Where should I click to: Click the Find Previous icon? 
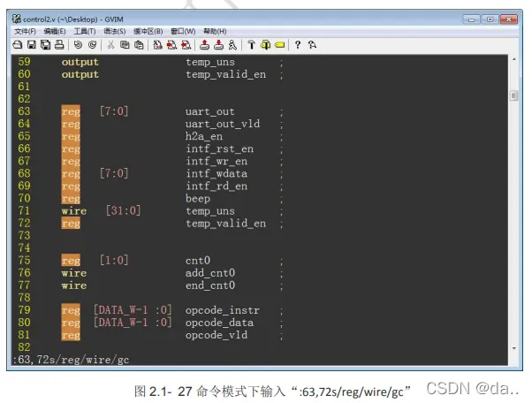186,45
